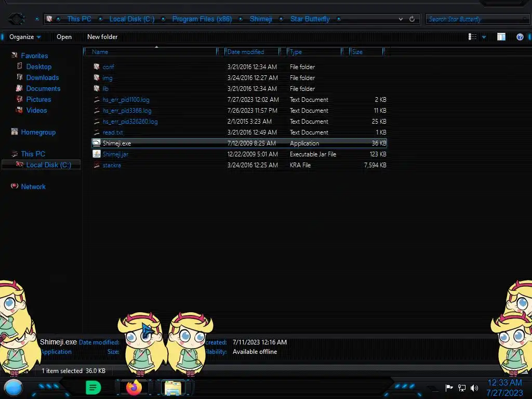This screenshot has height=399, width=532.
Task: Click the read.txt file icon
Action: 97,132
